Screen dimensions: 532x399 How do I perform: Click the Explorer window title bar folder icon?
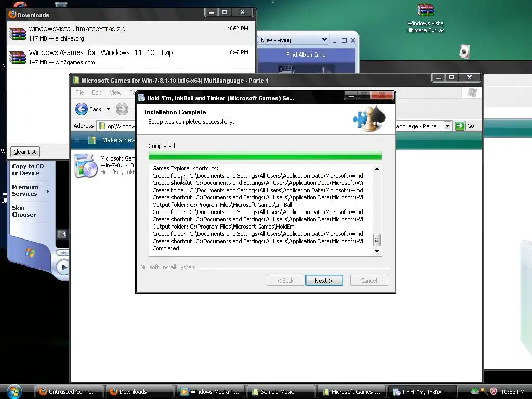[76, 80]
